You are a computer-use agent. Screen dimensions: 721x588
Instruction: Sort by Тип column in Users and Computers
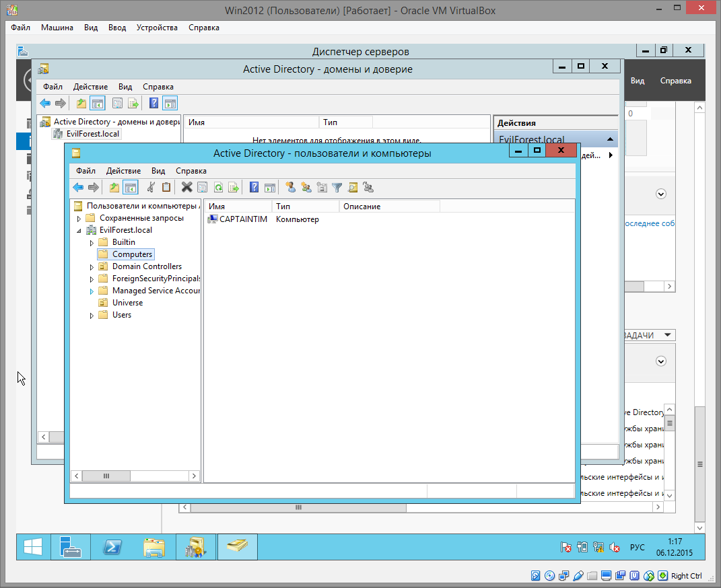pyautogui.click(x=306, y=207)
